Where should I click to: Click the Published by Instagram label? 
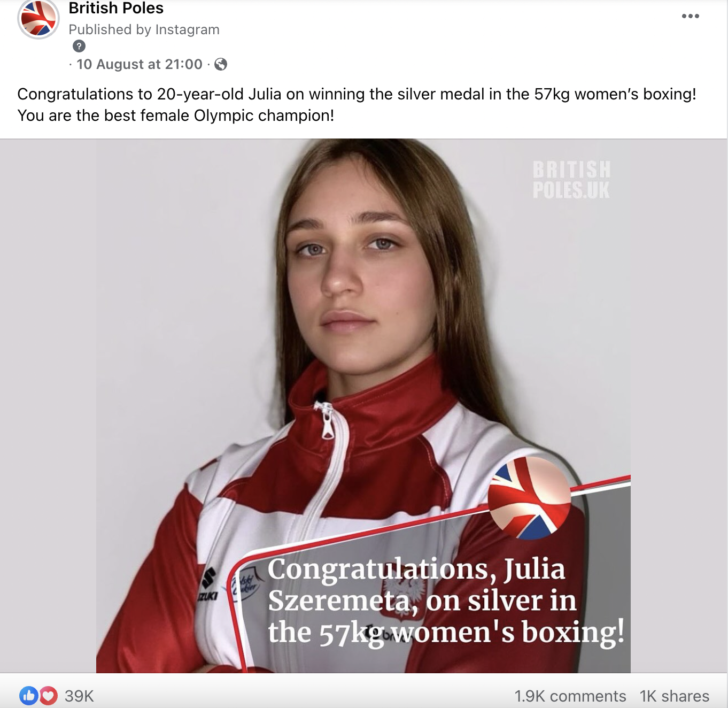[x=144, y=29]
